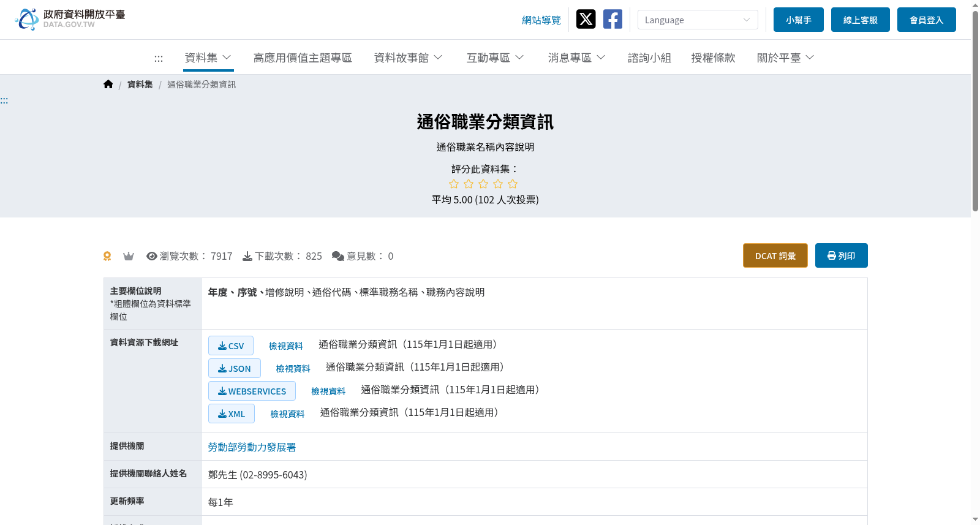Screen dimensions: 980x525
Task: Click the ::: accesskey mark at left edge
Action: click(4, 100)
